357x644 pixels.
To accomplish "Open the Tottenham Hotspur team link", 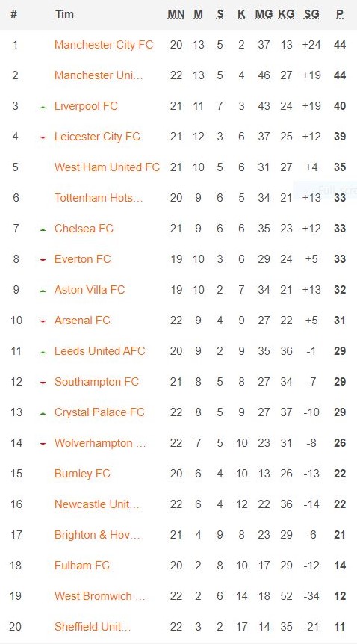I will click(x=99, y=198).
